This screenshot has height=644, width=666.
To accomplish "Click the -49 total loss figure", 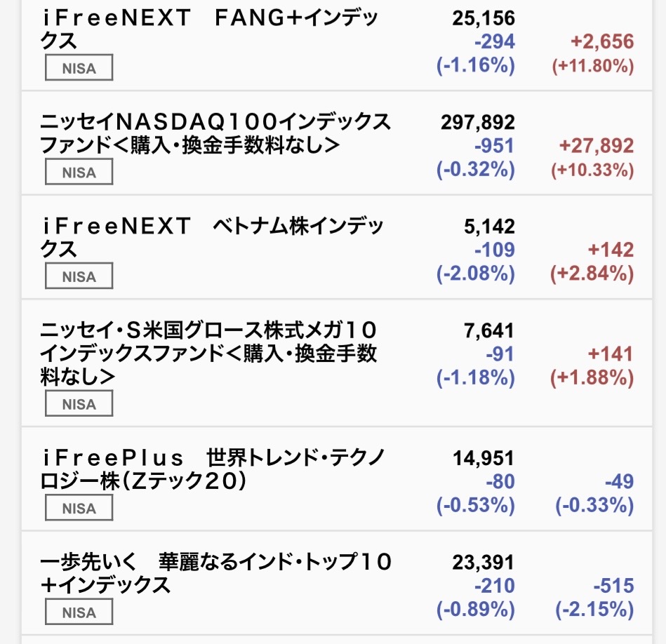I will (x=619, y=481).
